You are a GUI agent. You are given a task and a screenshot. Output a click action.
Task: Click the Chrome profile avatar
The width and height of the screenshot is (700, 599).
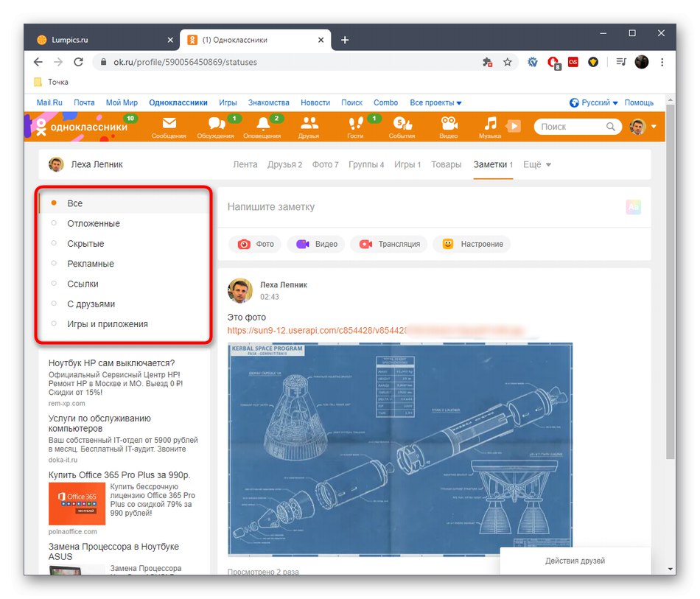tap(642, 62)
